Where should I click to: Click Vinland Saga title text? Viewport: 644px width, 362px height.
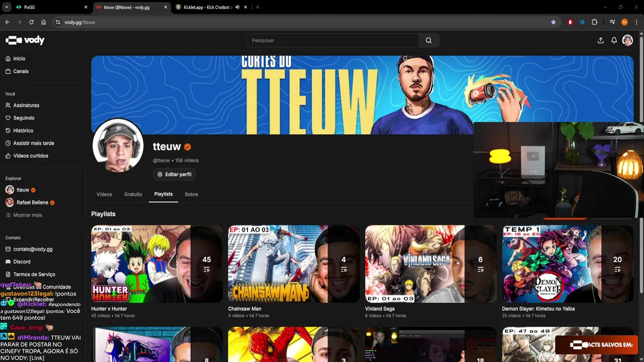click(x=380, y=309)
